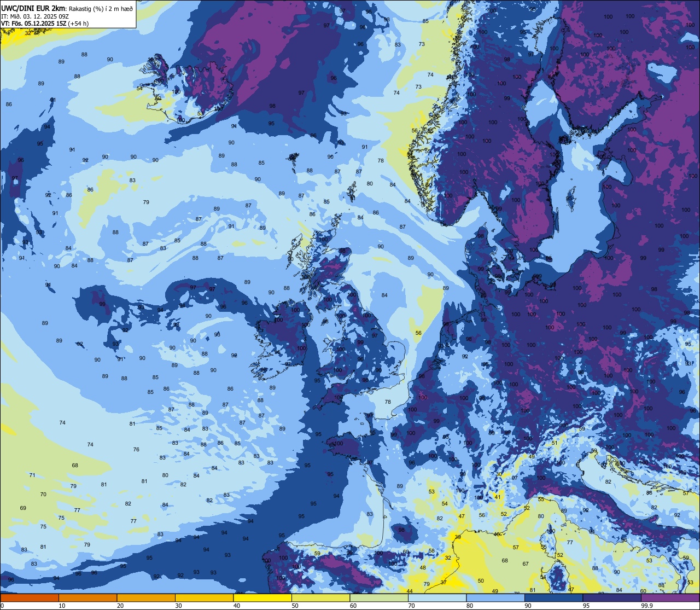Click the humidity value 41 on the map
The height and width of the screenshot is (610, 700).
click(x=498, y=497)
